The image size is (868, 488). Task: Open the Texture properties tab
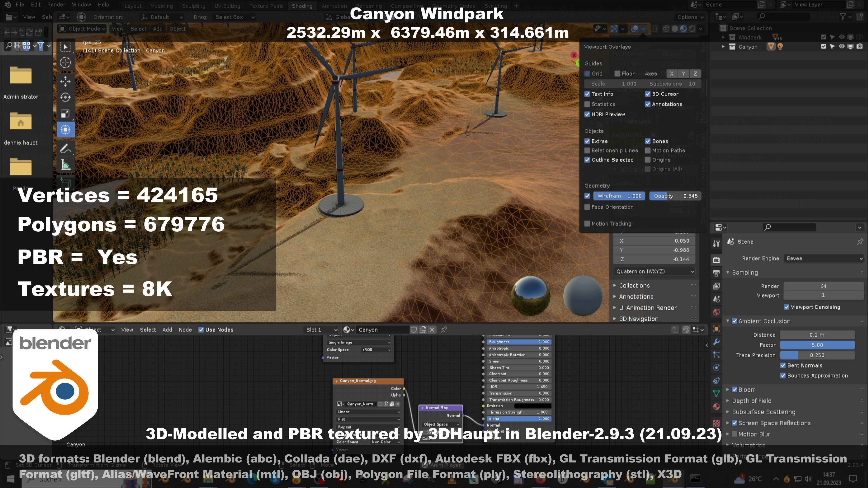point(716,423)
